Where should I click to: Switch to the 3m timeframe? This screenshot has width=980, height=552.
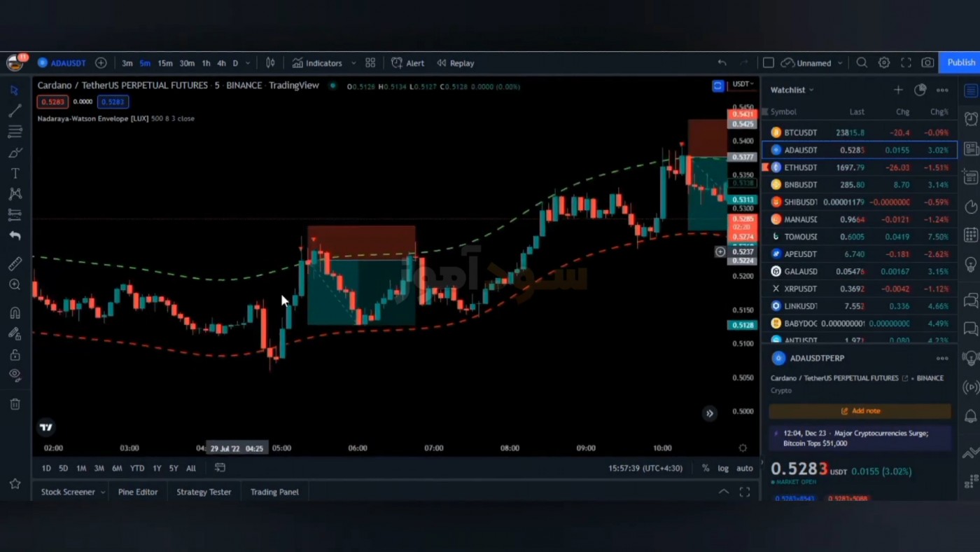[x=127, y=63]
